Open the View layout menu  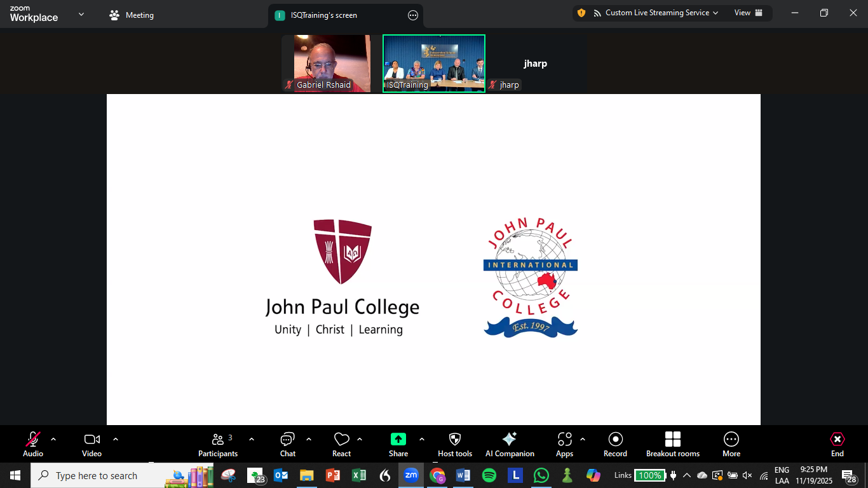[x=748, y=13]
